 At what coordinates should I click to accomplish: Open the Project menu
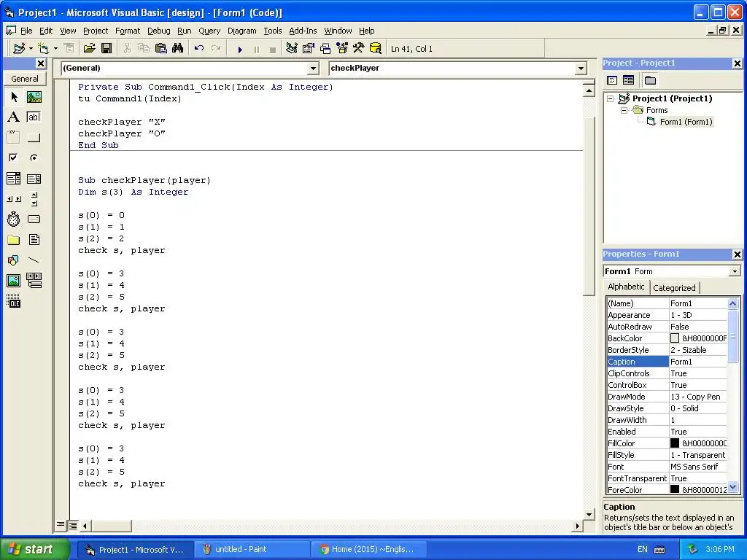pos(96,31)
